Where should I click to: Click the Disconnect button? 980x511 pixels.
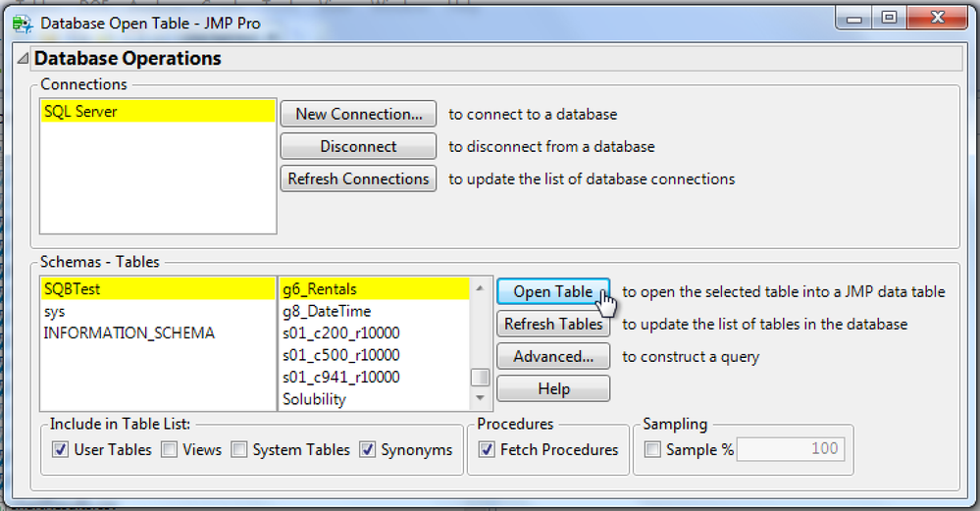click(358, 147)
